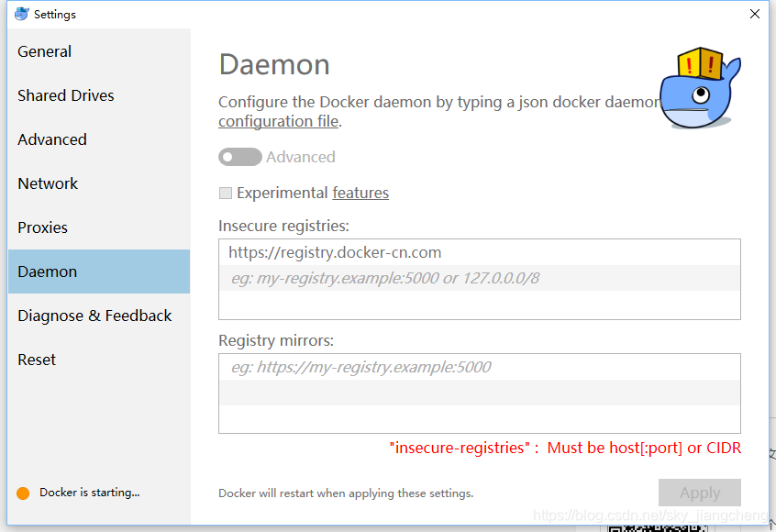Click the "Registry mirrors:" label
Image resolution: width=776 pixels, height=532 pixels.
pyautogui.click(x=276, y=340)
